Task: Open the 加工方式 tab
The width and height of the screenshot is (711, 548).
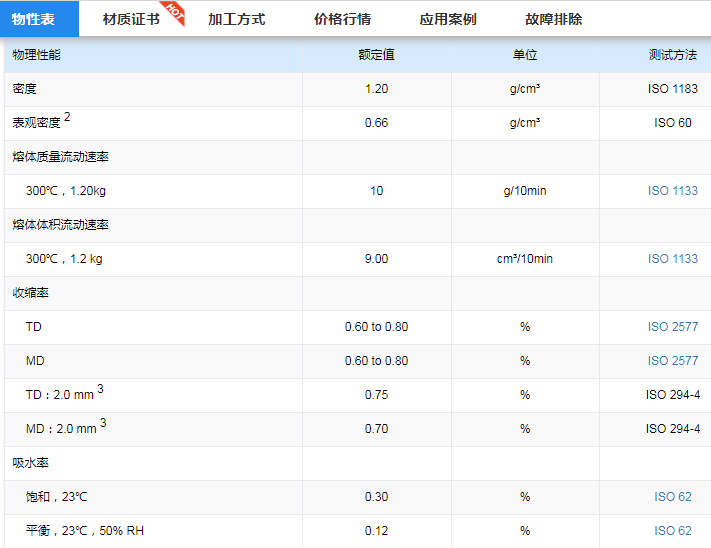Action: tap(236, 19)
